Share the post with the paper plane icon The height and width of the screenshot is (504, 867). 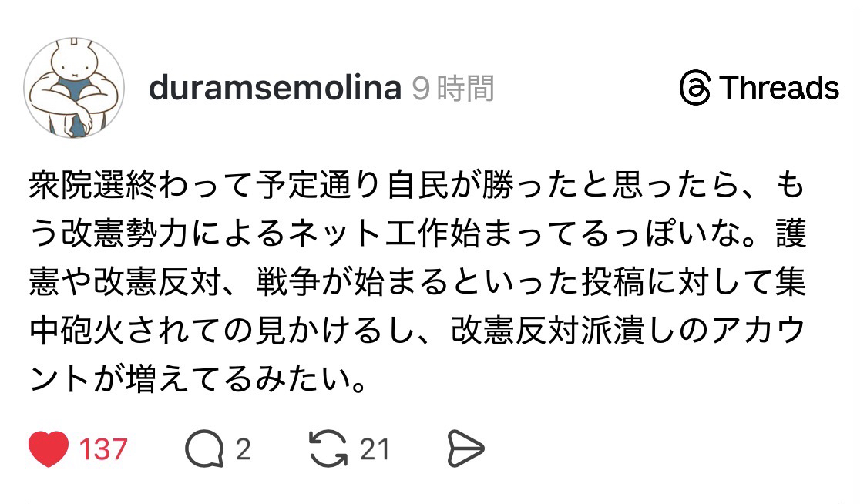(465, 449)
